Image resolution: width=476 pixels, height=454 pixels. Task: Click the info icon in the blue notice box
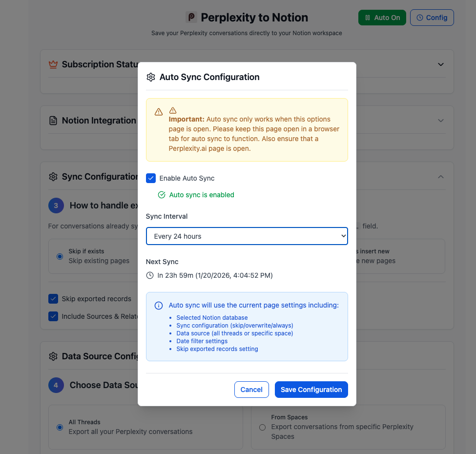158,305
